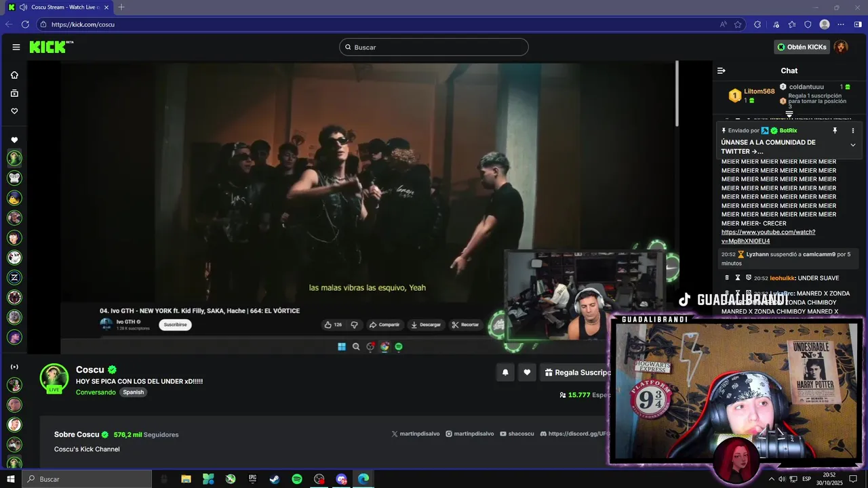Mute tab using speaker icon
The height and width of the screenshot is (488, 868).
click(23, 7)
